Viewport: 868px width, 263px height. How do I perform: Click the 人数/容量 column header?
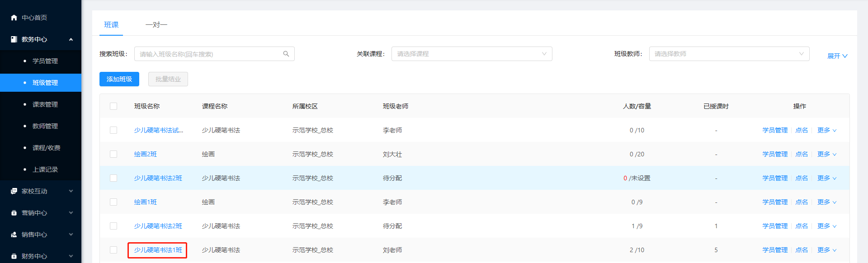(x=637, y=106)
